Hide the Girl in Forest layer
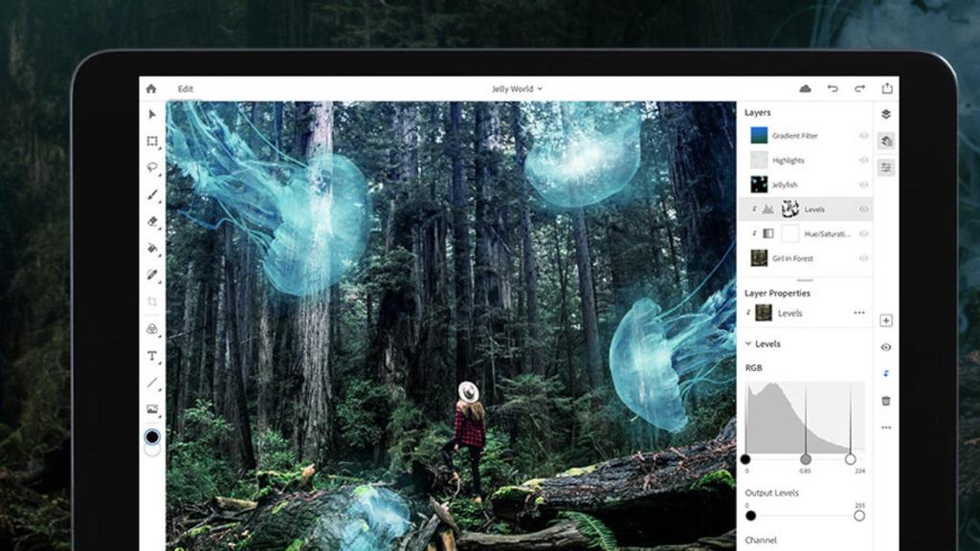 863,258
